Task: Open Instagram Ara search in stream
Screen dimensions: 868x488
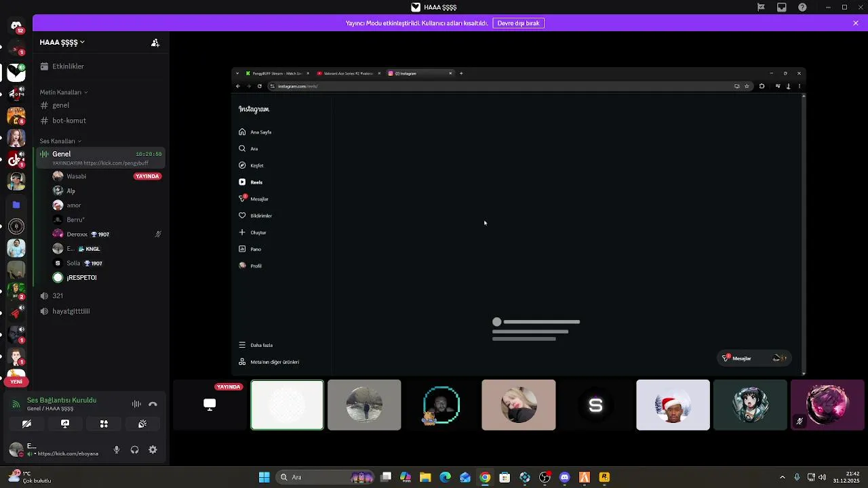Action: (x=248, y=148)
